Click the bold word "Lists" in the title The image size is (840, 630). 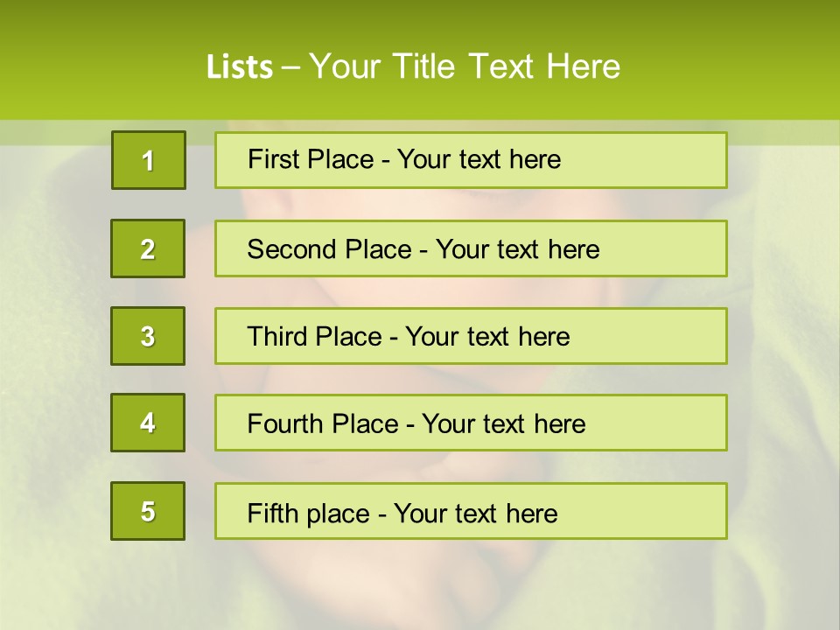pyautogui.click(x=239, y=67)
